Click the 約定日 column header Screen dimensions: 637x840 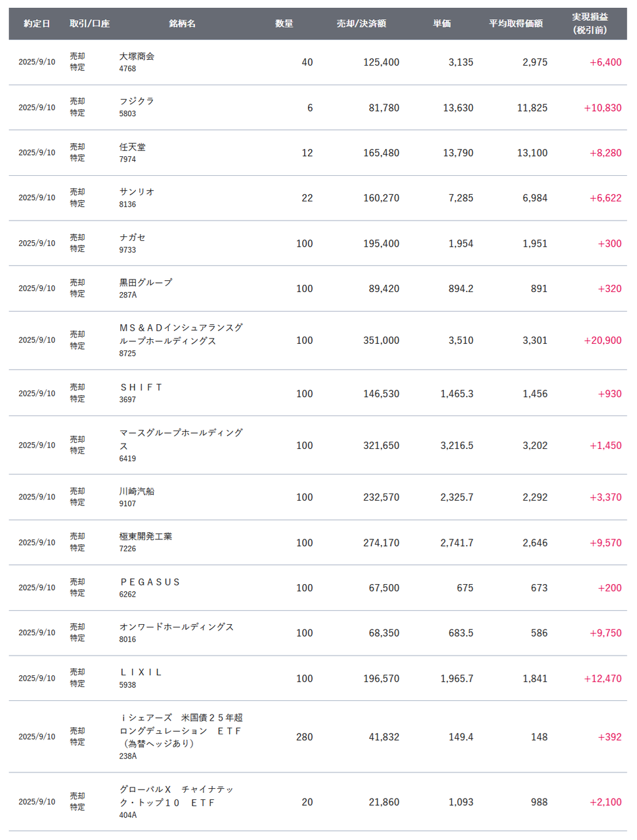(x=37, y=24)
